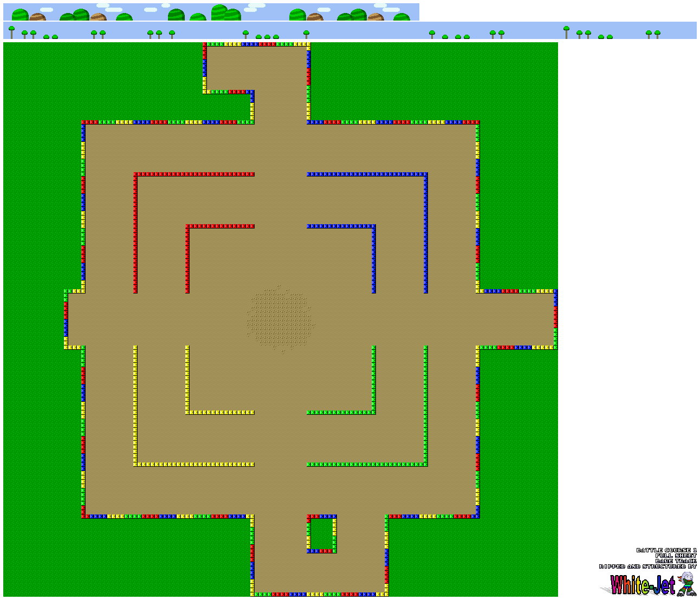Screen dimensions: 700x600
Task: Click the "BATTLE COURSE 1" title text
Action: (x=666, y=550)
